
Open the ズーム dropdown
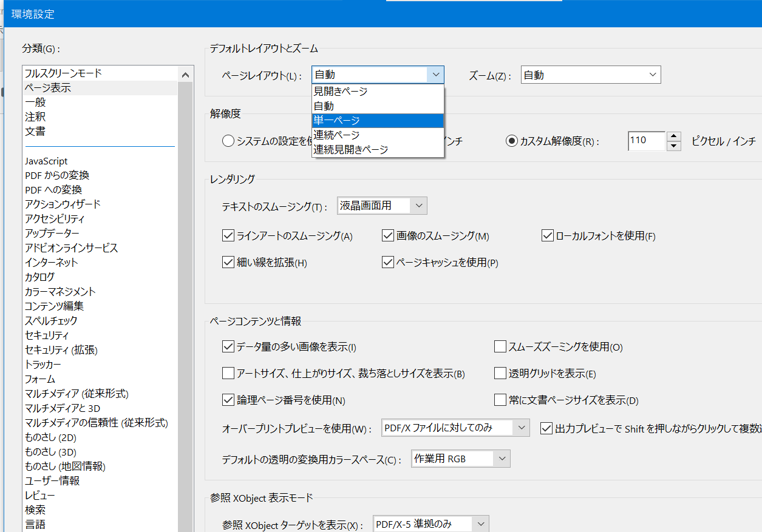[x=590, y=75]
